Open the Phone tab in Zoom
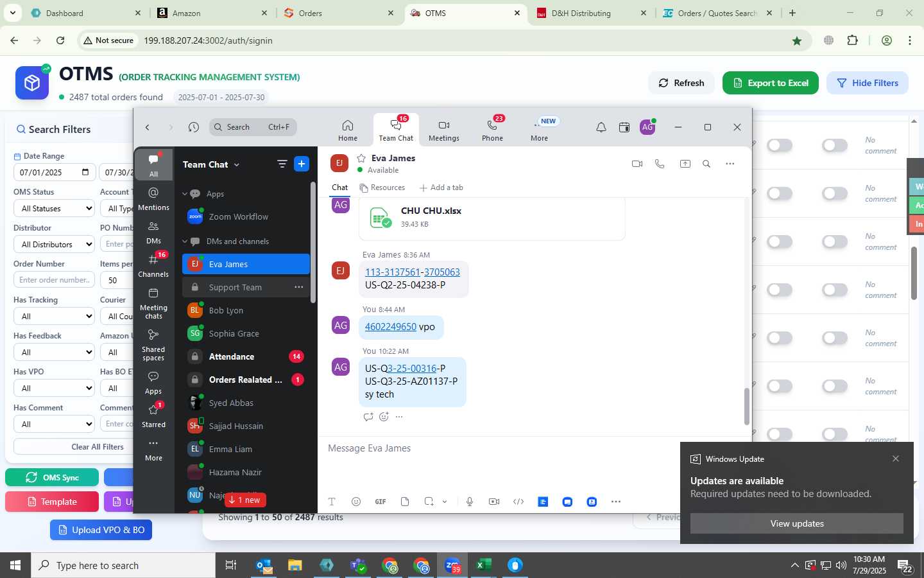 (x=492, y=130)
